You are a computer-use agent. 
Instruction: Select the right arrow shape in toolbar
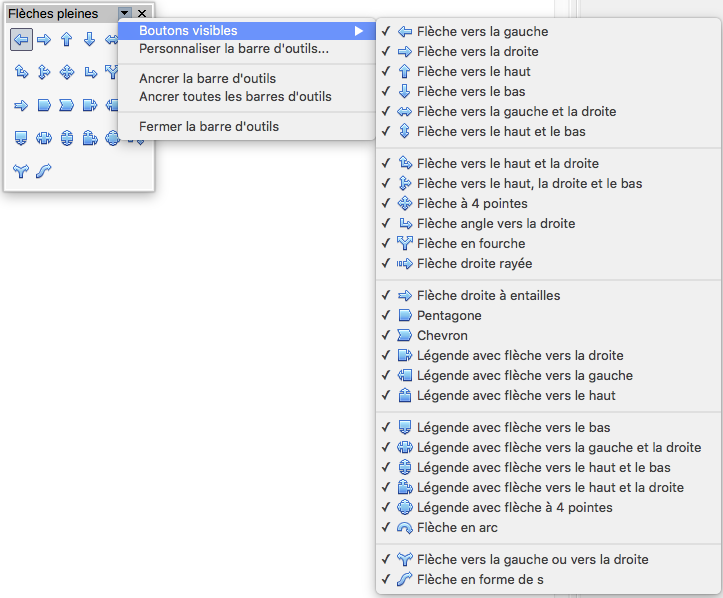[44, 40]
